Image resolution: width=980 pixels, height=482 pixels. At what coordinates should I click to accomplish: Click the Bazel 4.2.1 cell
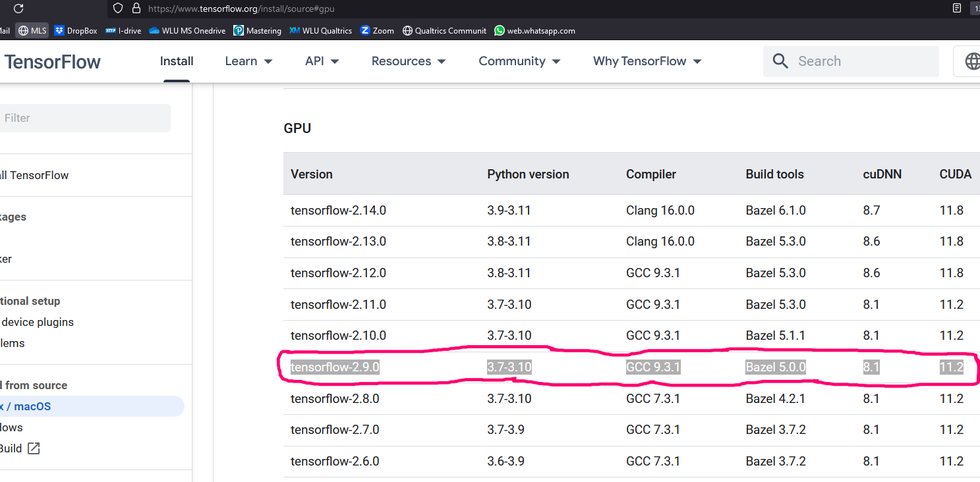pyautogui.click(x=776, y=398)
